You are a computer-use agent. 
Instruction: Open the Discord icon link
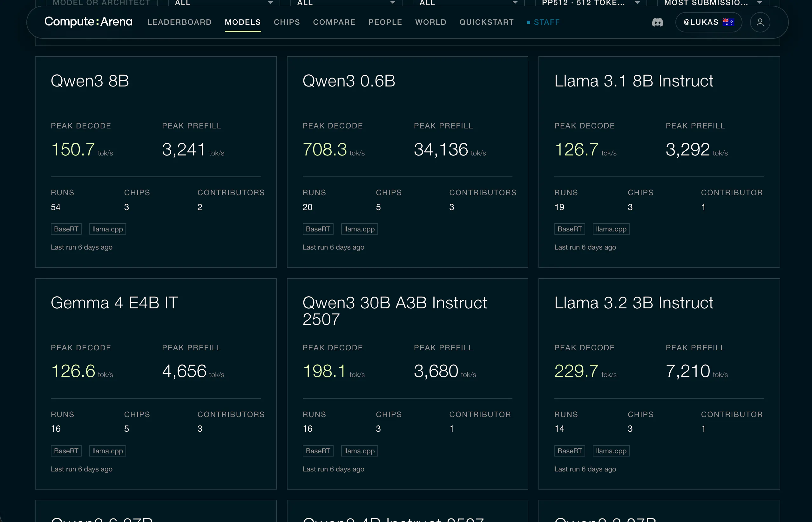(657, 22)
